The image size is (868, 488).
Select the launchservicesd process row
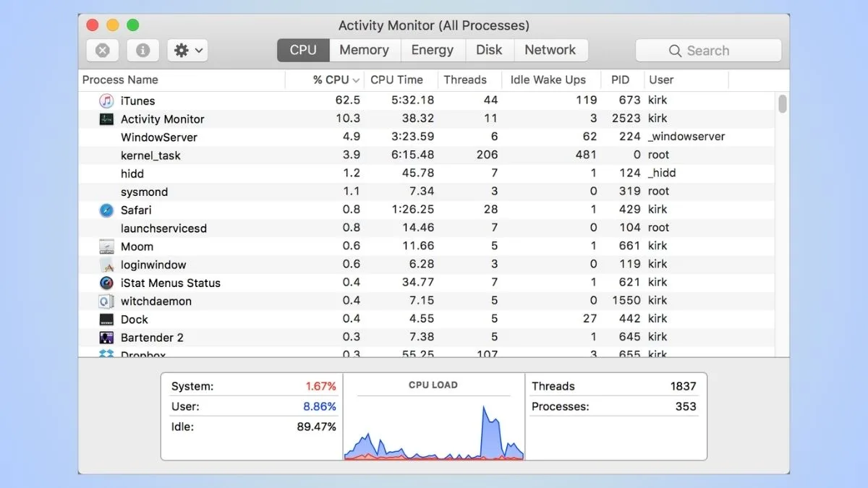(x=428, y=228)
